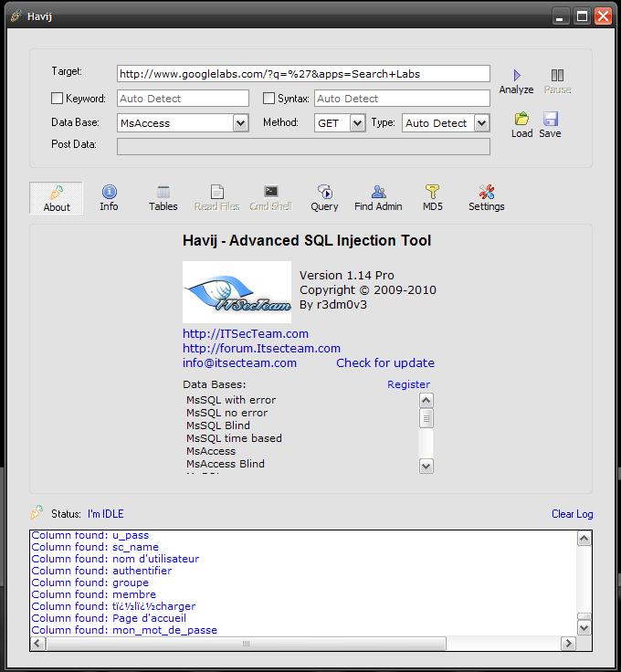Click the Save floppy disk icon

[x=551, y=119]
